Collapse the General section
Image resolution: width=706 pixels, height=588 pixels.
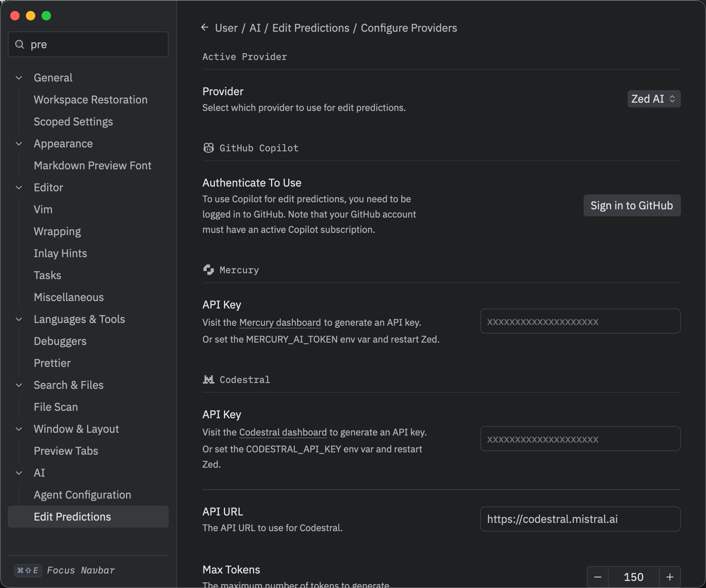point(19,78)
